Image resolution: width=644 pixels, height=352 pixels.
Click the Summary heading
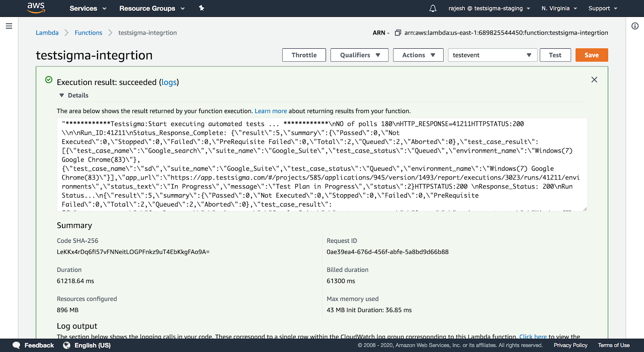pyautogui.click(x=74, y=226)
